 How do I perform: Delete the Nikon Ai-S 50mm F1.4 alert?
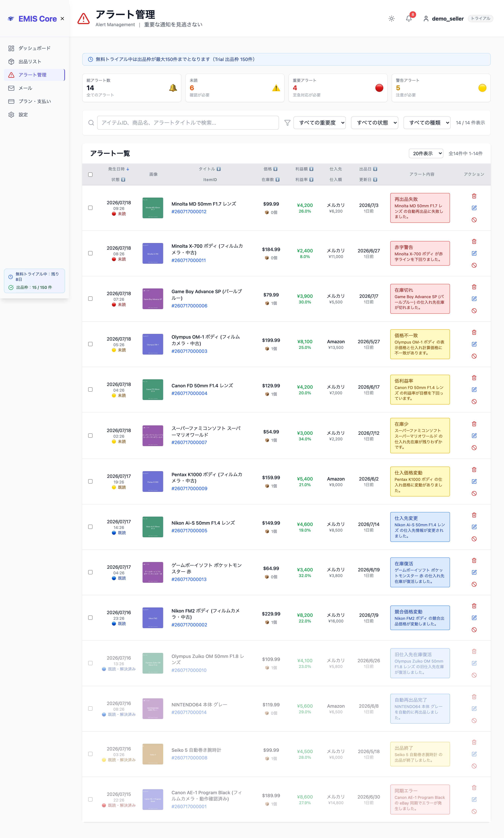474,515
